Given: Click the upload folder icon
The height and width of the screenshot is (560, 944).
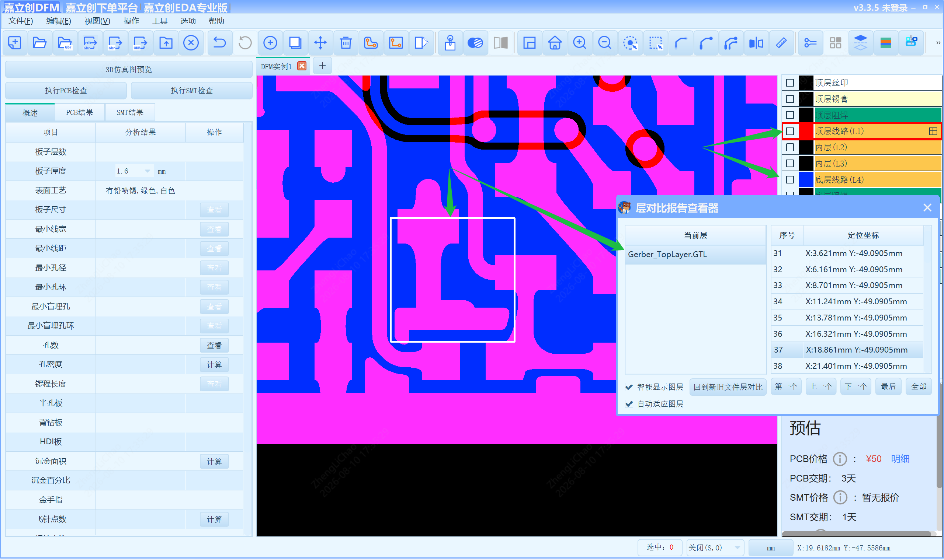Looking at the screenshot, I should [166, 43].
